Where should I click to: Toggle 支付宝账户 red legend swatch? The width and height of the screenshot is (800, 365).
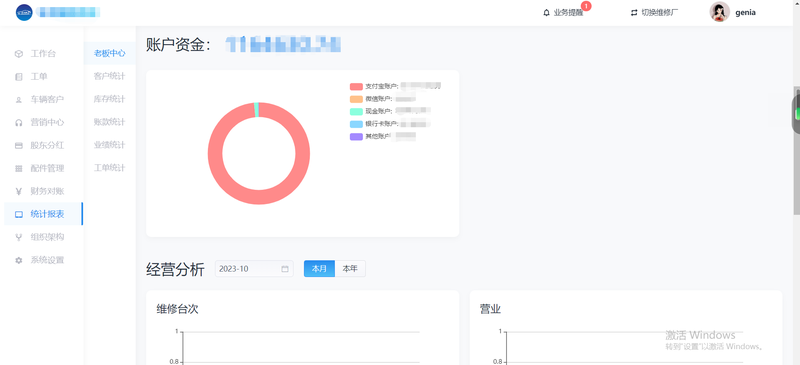point(356,86)
